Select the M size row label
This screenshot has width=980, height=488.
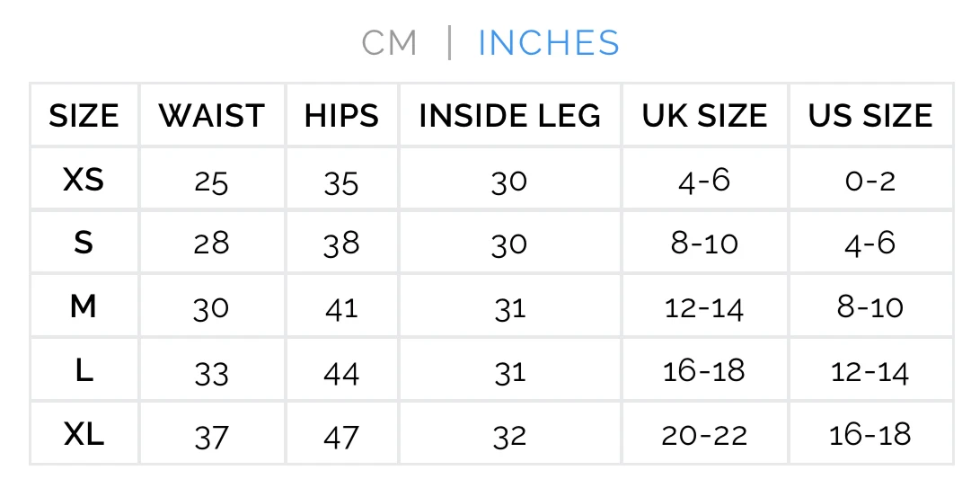pos(84,307)
